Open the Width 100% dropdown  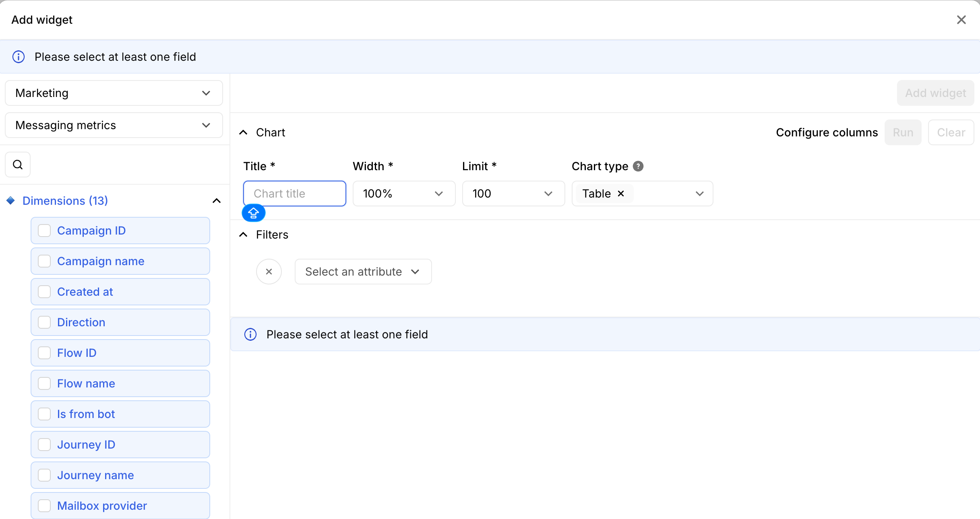[403, 194]
